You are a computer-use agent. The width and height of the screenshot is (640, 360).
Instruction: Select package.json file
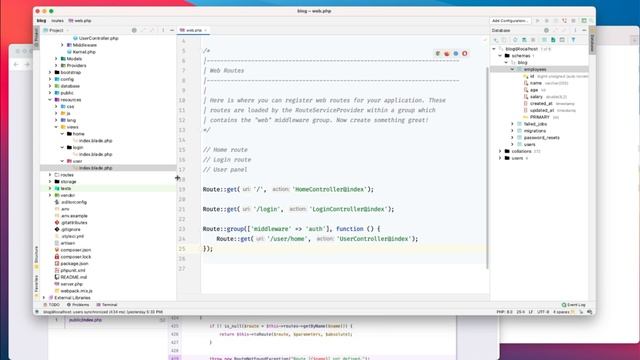click(x=74, y=264)
